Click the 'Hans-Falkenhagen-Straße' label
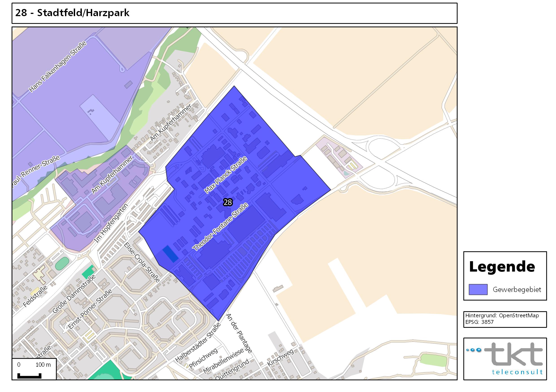This screenshot has width=556, height=392. [58, 67]
